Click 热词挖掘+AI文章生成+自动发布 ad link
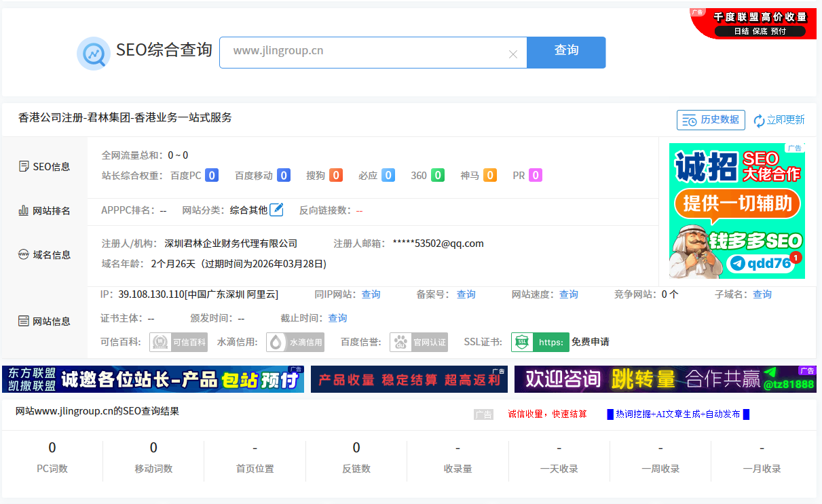The image size is (822, 504). 678,414
